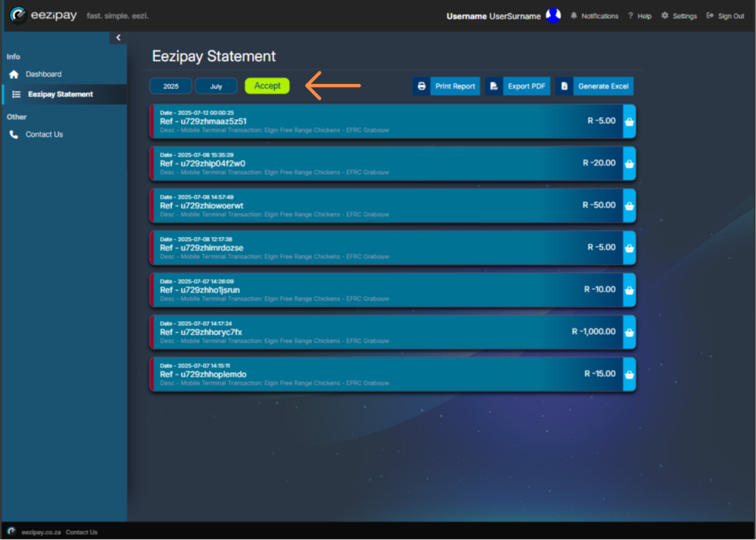This screenshot has width=756, height=540.
Task: Click the Help link text in header
Action: 645,16
